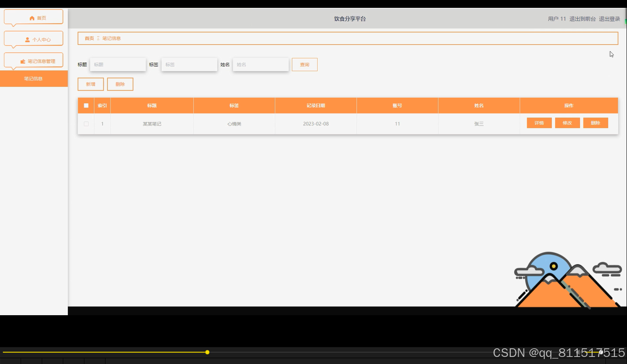The image size is (627, 364).
Task: Click the 删除 button in 某某笔记 row
Action: (596, 123)
